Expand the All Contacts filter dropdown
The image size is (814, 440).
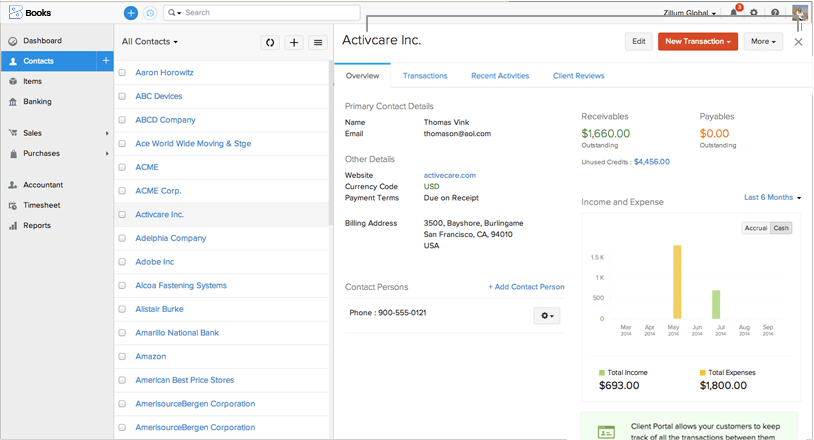[x=150, y=42]
